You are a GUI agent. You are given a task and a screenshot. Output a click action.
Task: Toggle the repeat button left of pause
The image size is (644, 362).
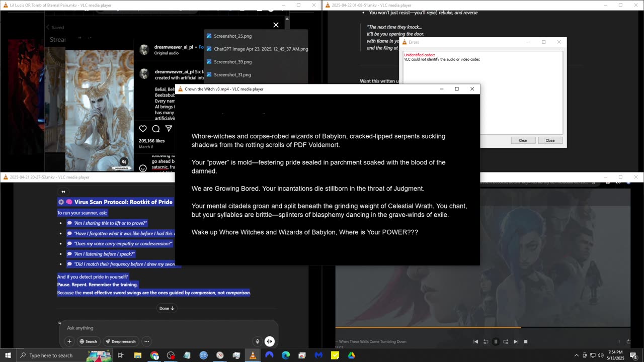486,342
